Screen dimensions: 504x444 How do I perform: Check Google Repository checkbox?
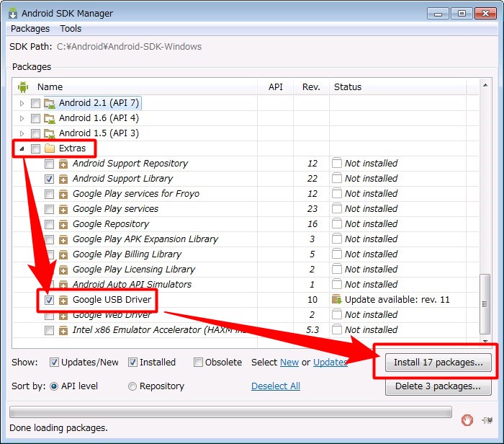click(49, 224)
